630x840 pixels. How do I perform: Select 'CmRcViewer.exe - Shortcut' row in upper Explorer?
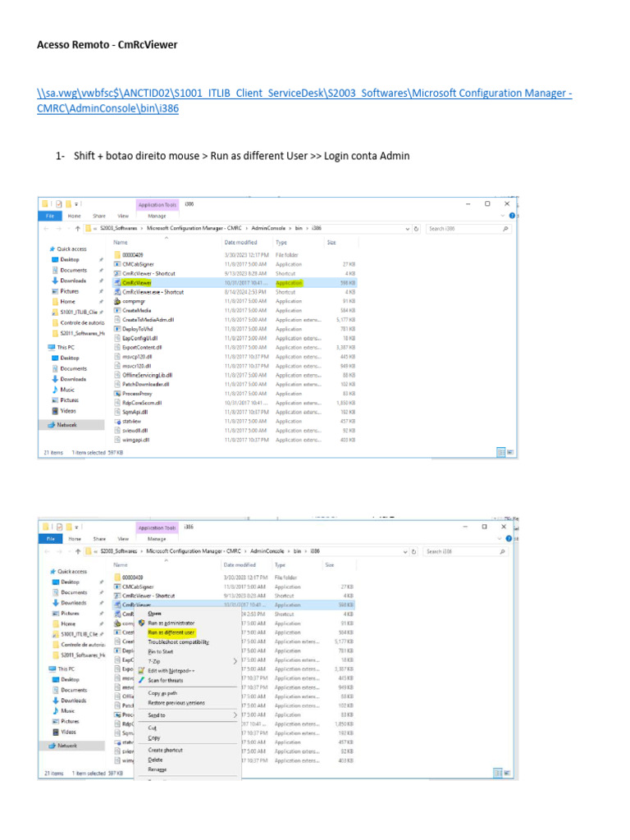(234, 292)
